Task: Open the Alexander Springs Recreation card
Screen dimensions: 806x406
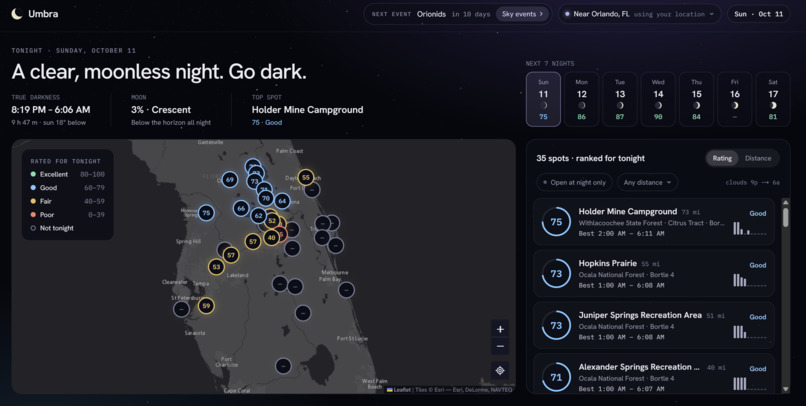Action: 654,374
